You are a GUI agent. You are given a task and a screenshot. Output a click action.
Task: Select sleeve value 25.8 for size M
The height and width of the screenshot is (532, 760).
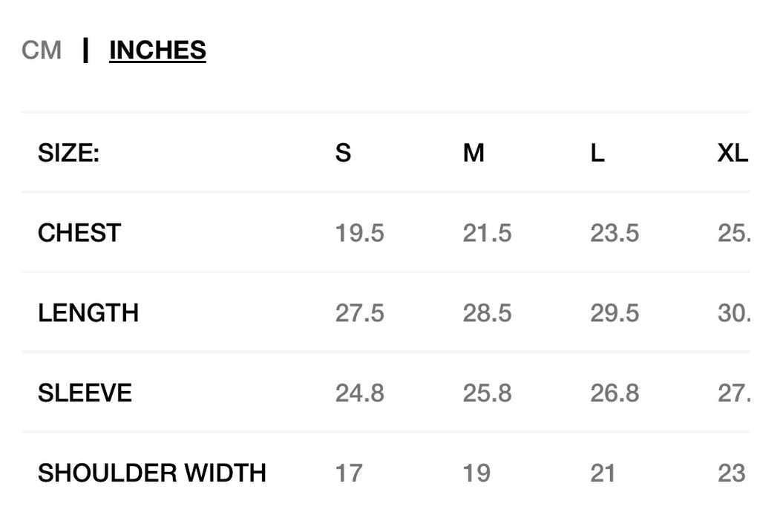488,393
